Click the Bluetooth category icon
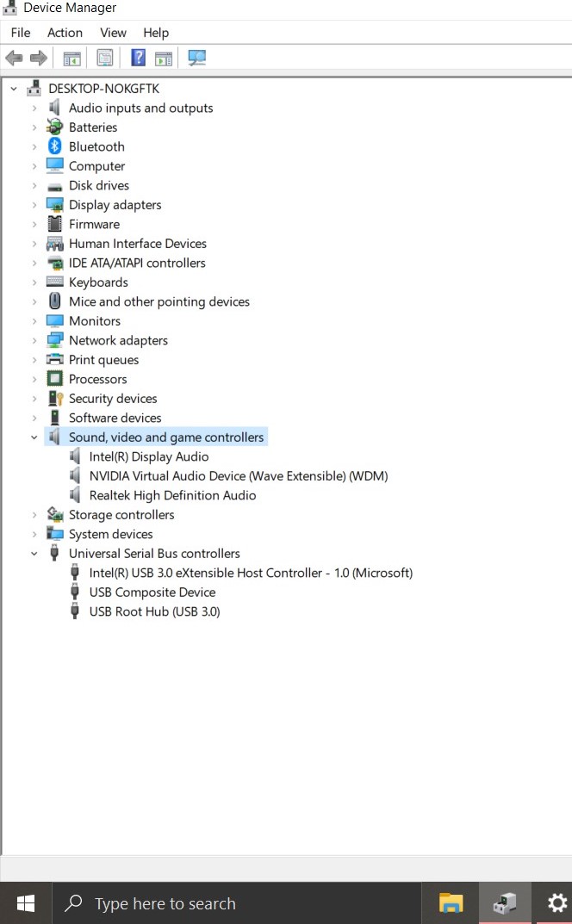Screen dimensions: 572x924 55,146
